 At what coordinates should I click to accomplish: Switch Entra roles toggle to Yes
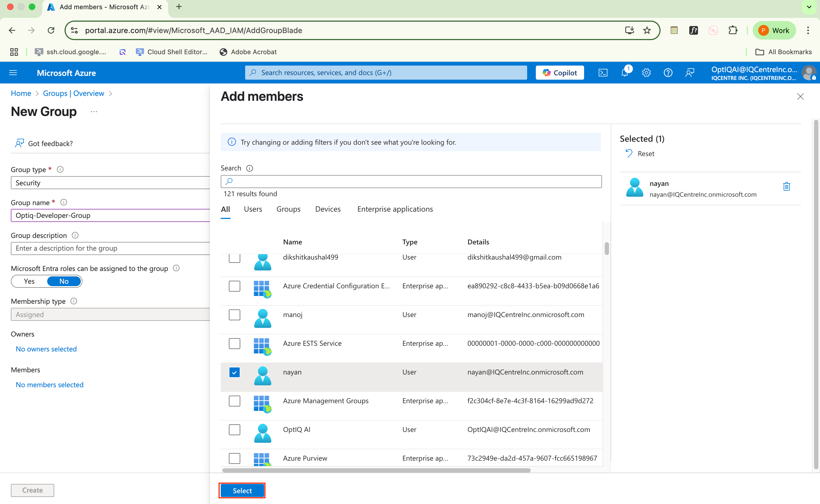(x=29, y=281)
